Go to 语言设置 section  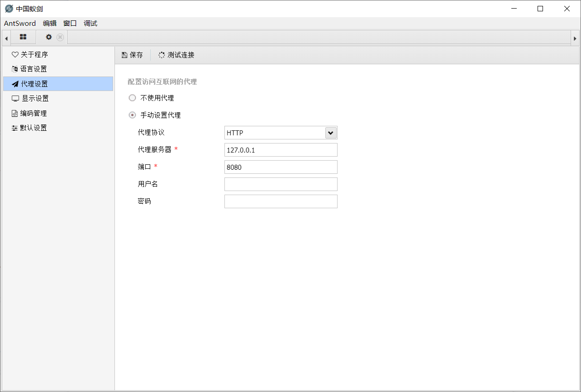pos(58,69)
